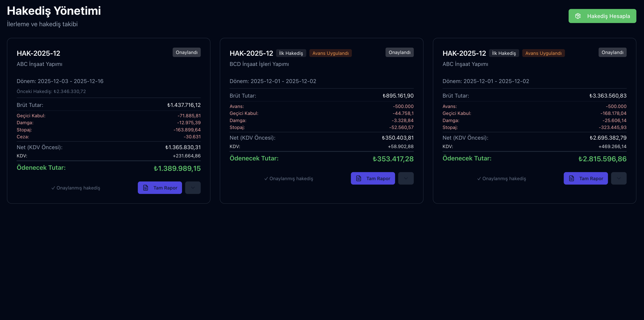Click Avans Uygulandı tag on BCD İnşaat card
Screen dimensions: 644x320
330,53
